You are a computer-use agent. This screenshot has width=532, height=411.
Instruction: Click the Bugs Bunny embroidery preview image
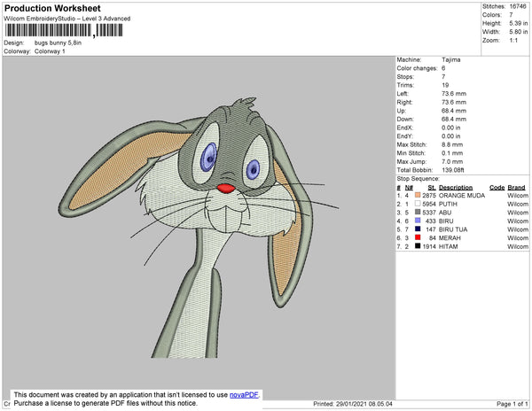point(199,228)
